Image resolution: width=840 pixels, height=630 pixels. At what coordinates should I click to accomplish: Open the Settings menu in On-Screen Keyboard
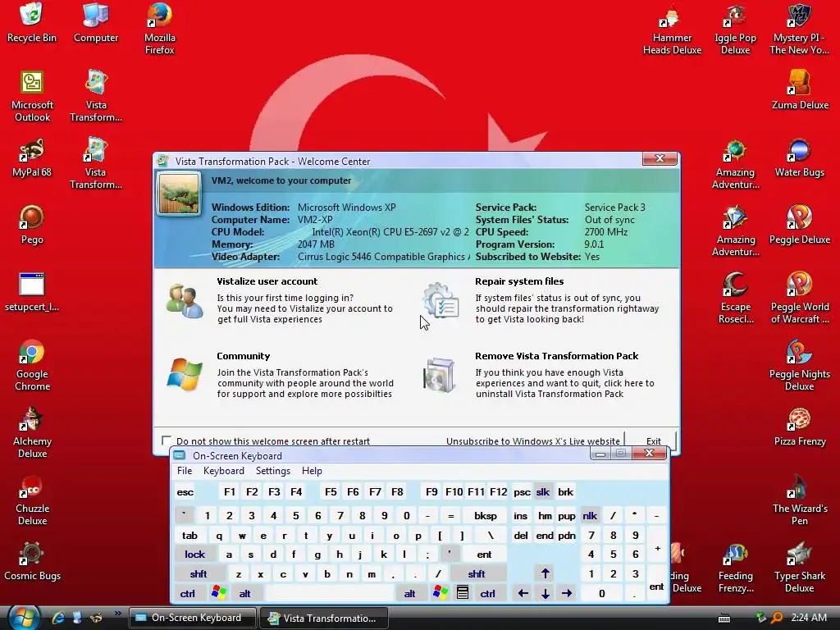coord(272,470)
